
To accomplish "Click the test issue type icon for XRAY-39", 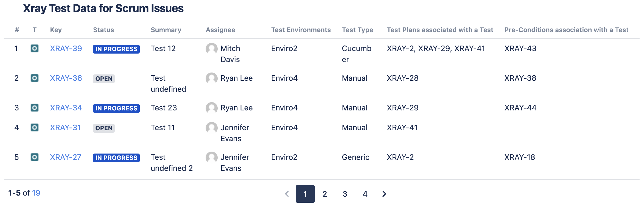I will click(34, 49).
